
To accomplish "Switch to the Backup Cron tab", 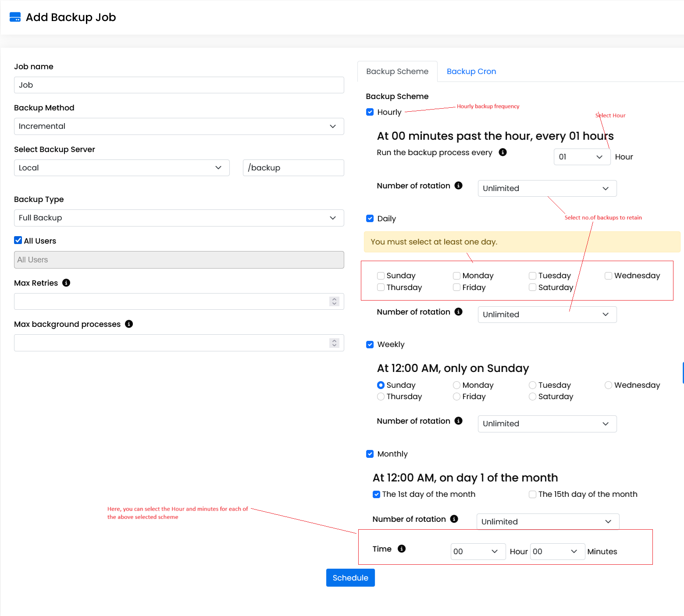I will [471, 71].
